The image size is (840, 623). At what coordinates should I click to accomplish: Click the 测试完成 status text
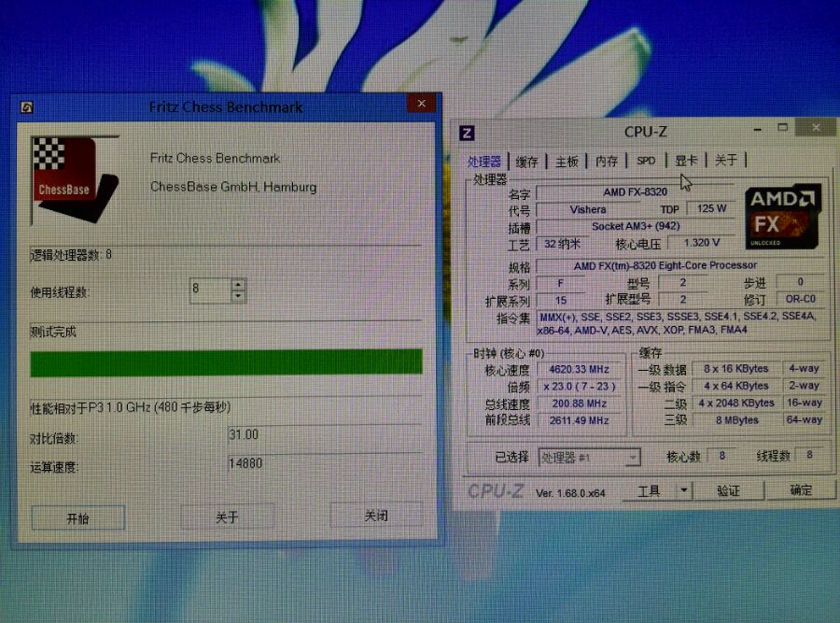click(x=53, y=332)
